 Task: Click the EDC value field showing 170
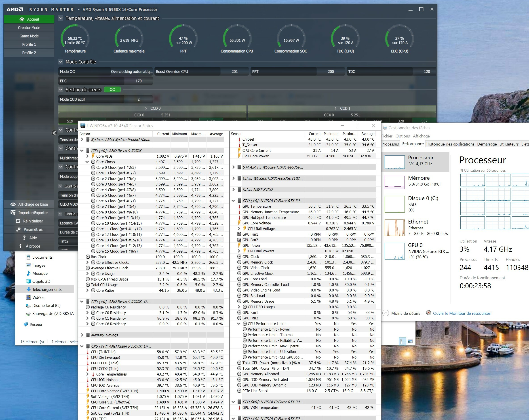(138, 81)
